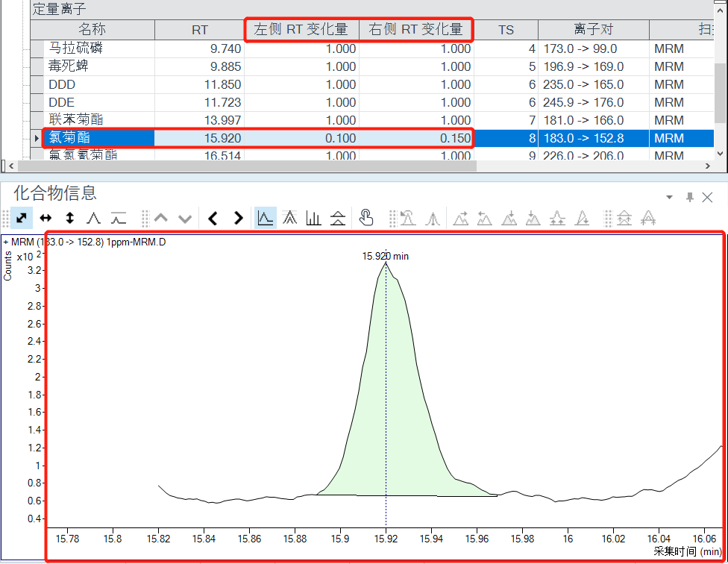728x564 pixels.
Task: Click the single peak zoom icon
Action: [94, 218]
